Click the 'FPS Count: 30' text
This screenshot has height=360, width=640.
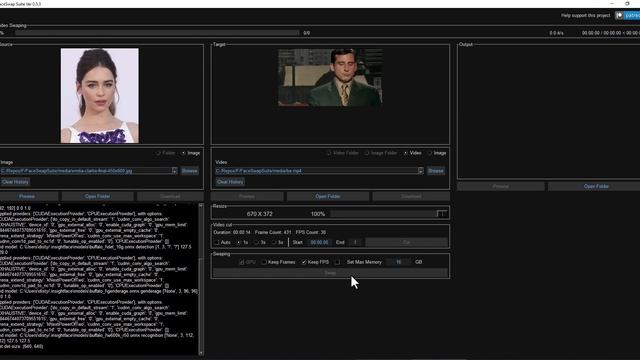click(x=311, y=232)
